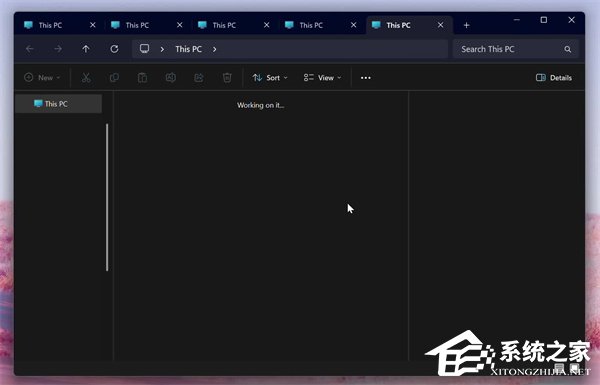Expand chevron after This PC breadcrumb
Screen dimensions: 600x385
214,49
